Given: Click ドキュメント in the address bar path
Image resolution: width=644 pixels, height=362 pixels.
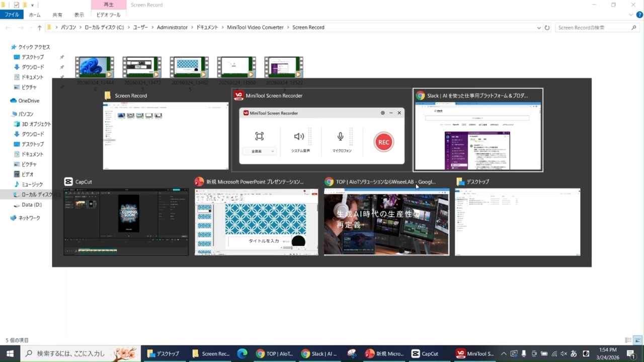Looking at the screenshot, I should (207, 28).
